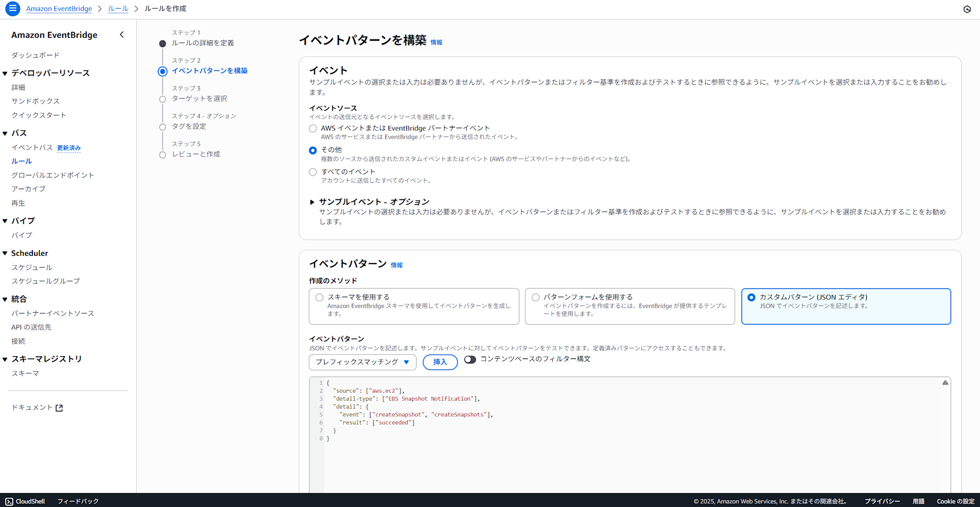Expand サンプルイベント - オプション section
980x507 pixels.
pyautogui.click(x=312, y=202)
